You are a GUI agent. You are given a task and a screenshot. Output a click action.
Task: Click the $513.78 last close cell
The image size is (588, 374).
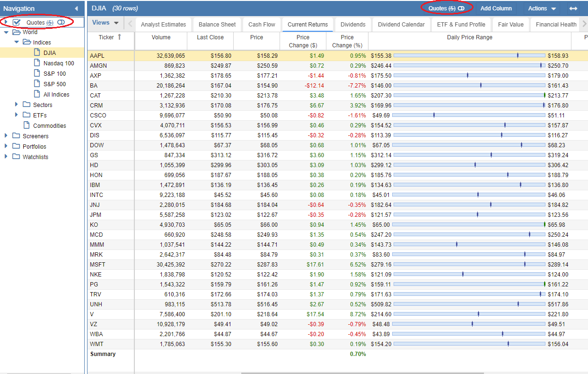(x=211, y=304)
